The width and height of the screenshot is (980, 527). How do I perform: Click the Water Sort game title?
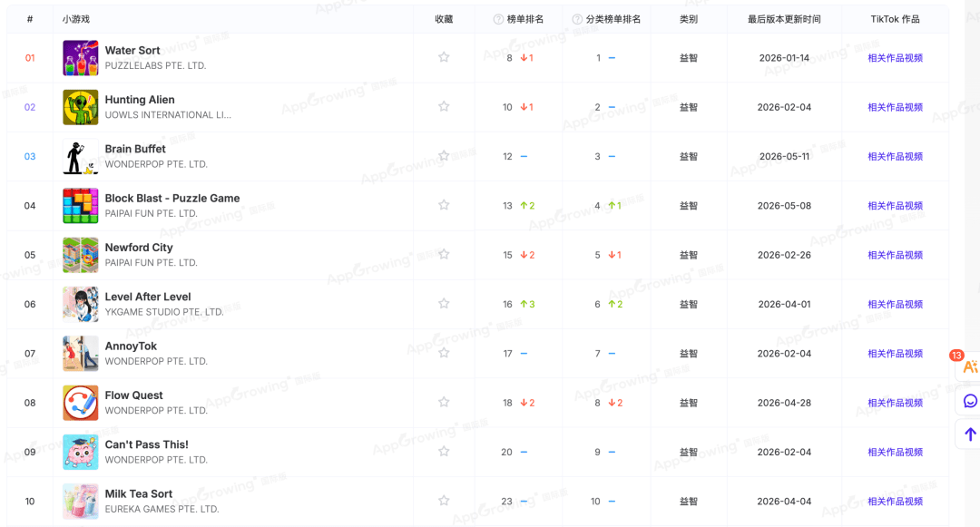132,50
